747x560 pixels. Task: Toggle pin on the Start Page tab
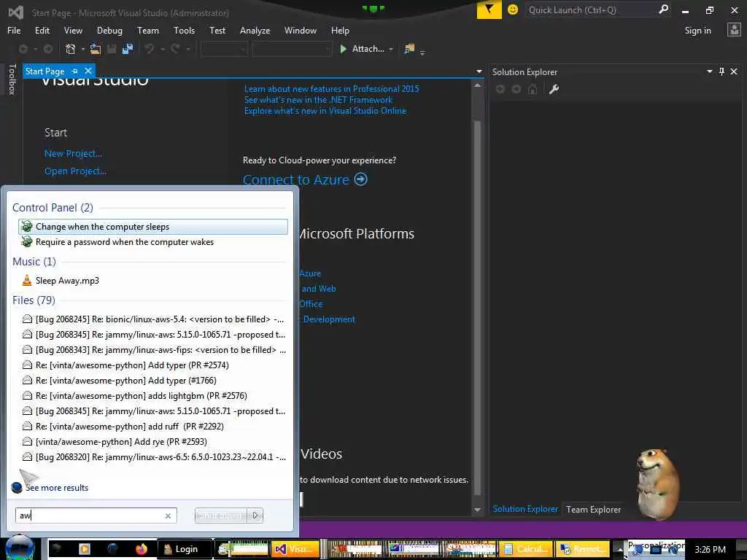75,71
